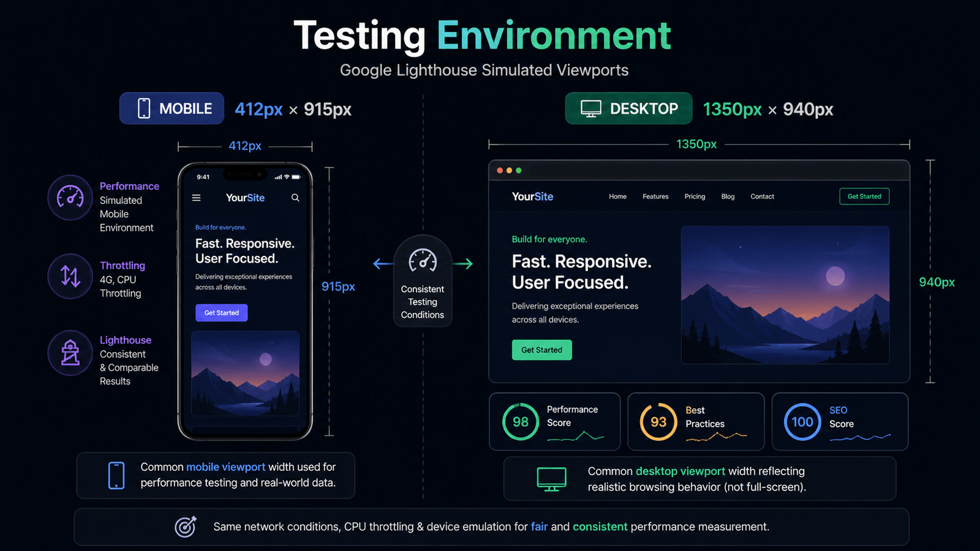The height and width of the screenshot is (551, 980).
Task: Click the DESKTOP badge
Action: (629, 108)
